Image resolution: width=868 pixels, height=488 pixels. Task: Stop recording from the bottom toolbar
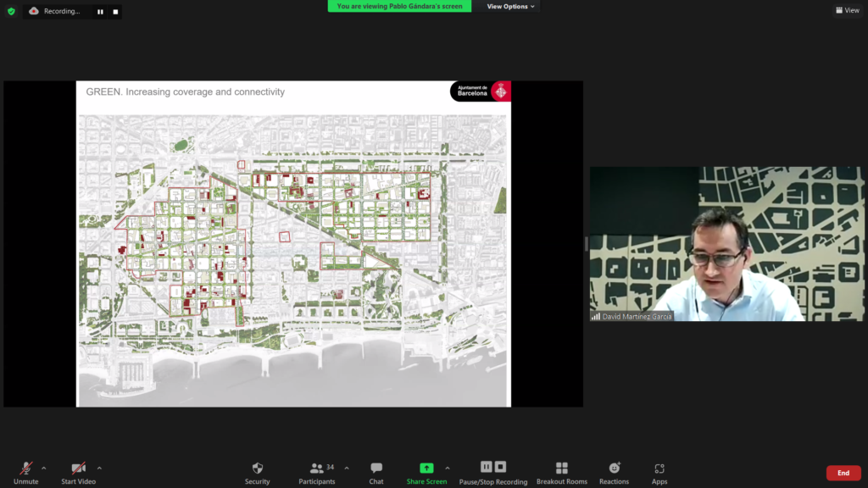501,467
